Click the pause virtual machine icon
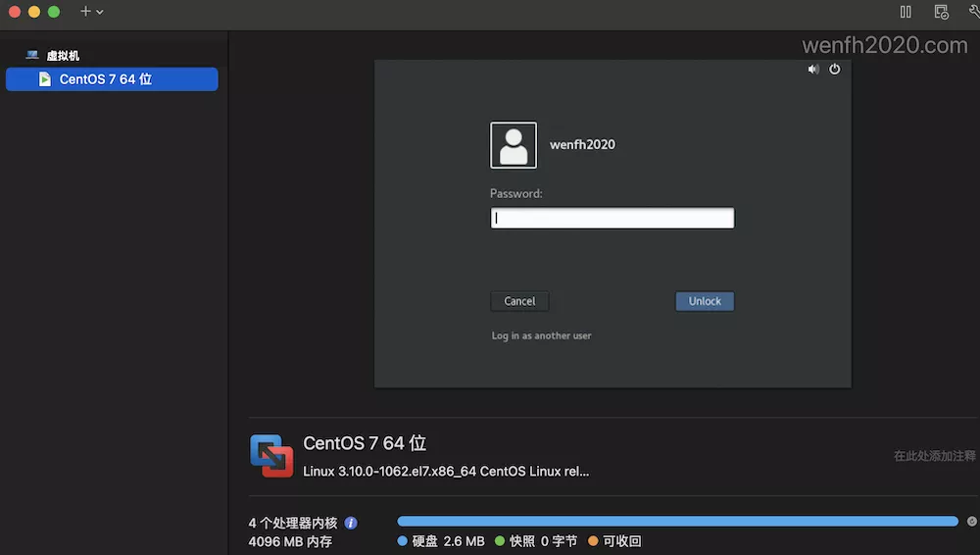 906,12
